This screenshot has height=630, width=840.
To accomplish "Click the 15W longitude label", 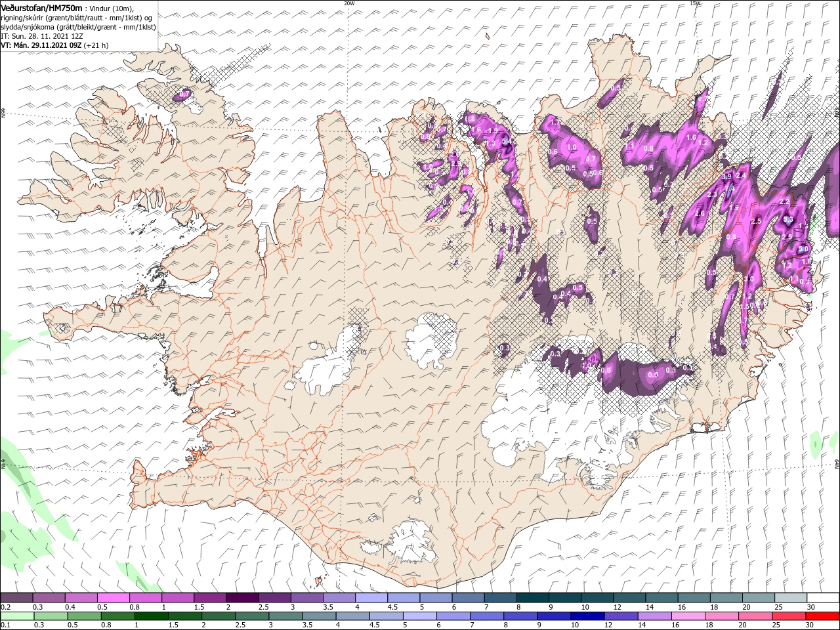I will 695,3.
